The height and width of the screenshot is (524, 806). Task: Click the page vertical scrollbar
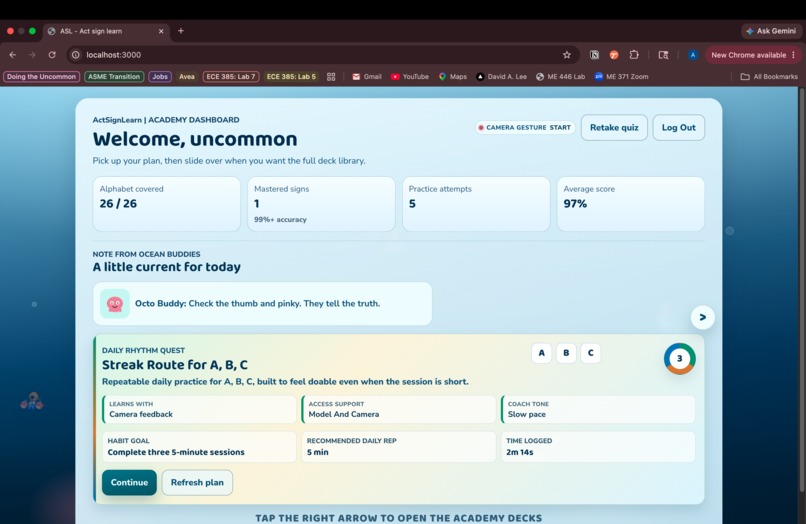click(x=801, y=288)
